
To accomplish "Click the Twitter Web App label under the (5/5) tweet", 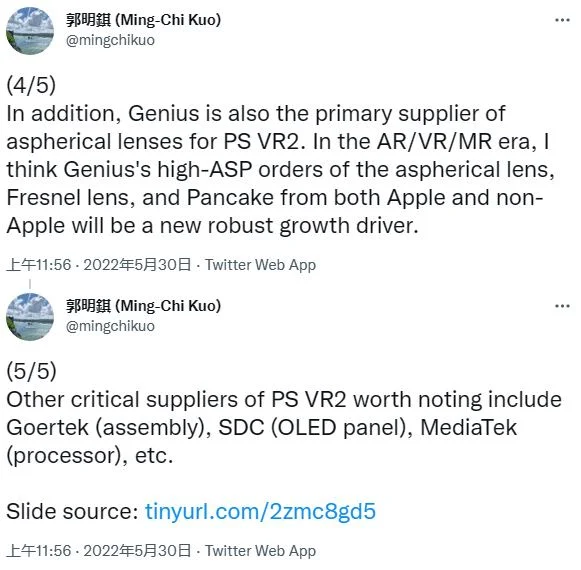I will 260,551.
